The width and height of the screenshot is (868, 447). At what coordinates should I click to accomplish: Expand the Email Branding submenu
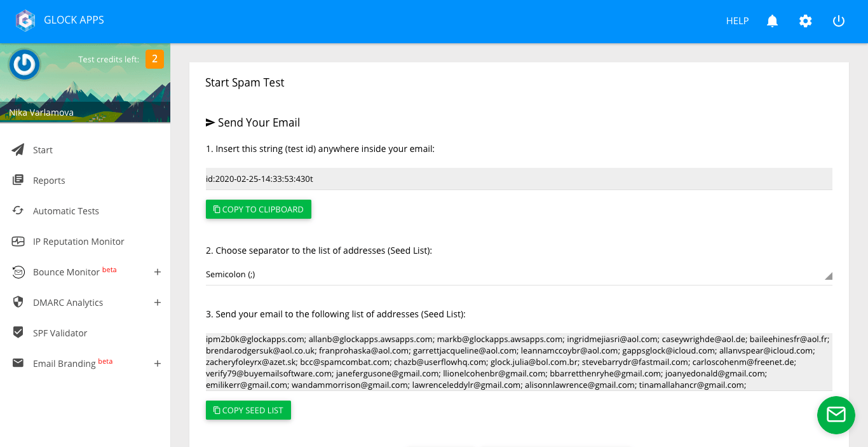[158, 364]
